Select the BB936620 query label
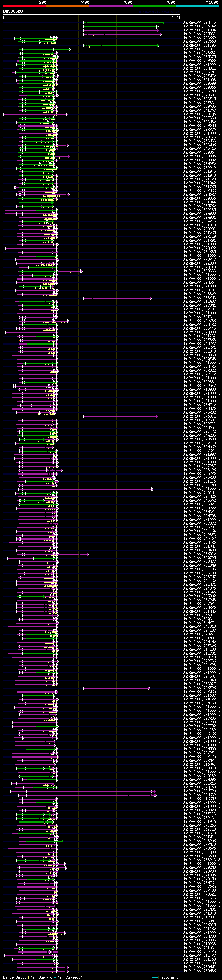 (x=13, y=11)
